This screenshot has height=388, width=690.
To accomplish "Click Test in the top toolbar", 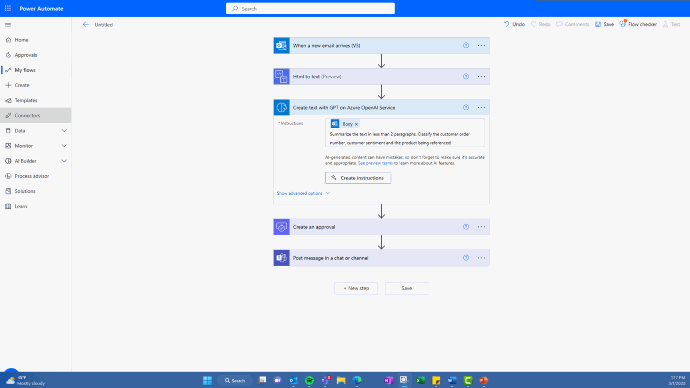I will pyautogui.click(x=672, y=24).
